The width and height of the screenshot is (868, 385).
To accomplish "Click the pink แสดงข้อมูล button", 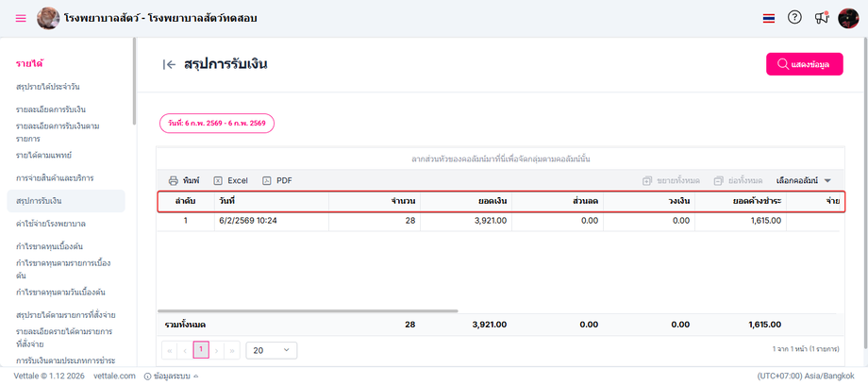I will coord(804,64).
